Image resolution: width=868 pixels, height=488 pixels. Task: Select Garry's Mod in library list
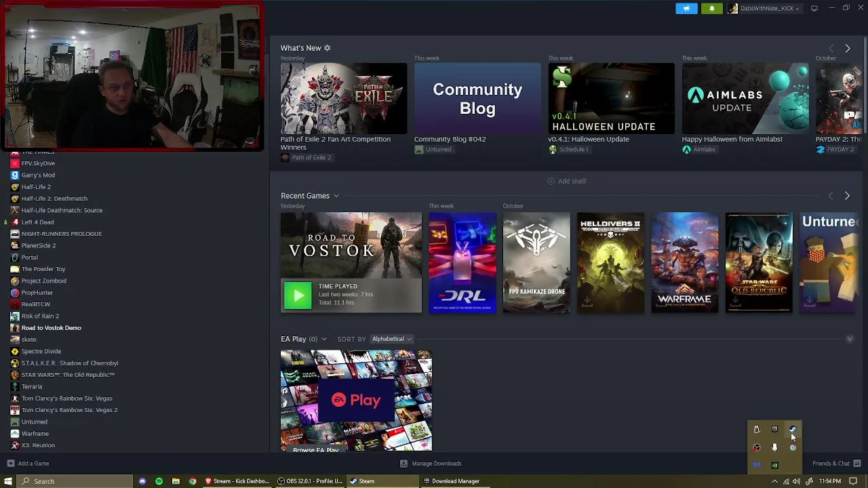(x=38, y=175)
